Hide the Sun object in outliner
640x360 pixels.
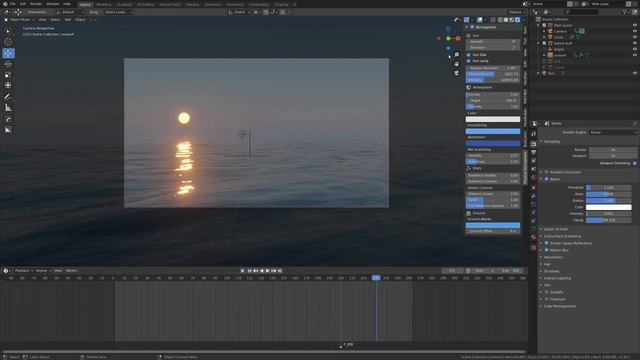point(635,73)
